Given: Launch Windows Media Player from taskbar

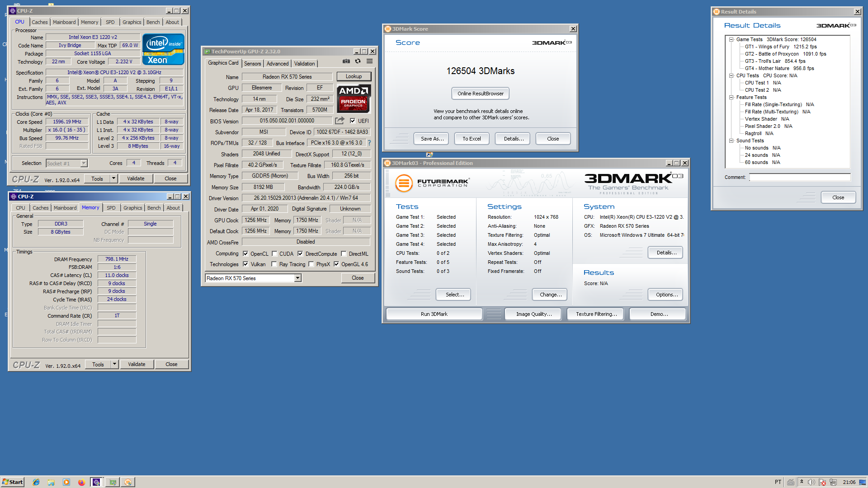Looking at the screenshot, I should coord(66,482).
